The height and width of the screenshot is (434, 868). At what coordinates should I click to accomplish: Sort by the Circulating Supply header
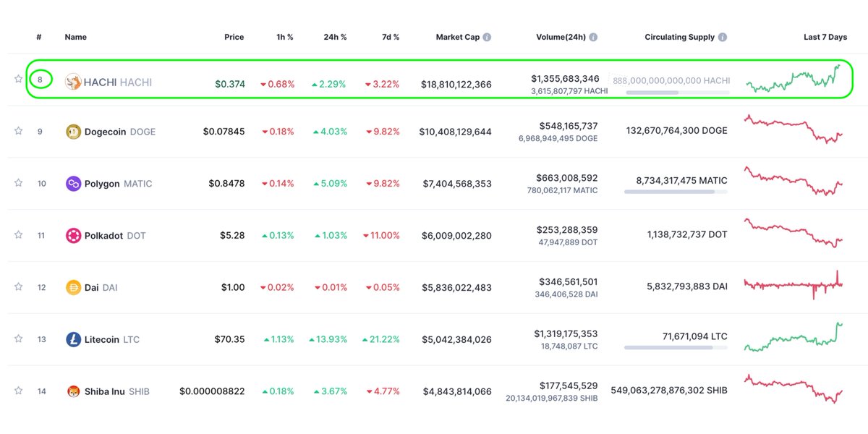coord(679,37)
